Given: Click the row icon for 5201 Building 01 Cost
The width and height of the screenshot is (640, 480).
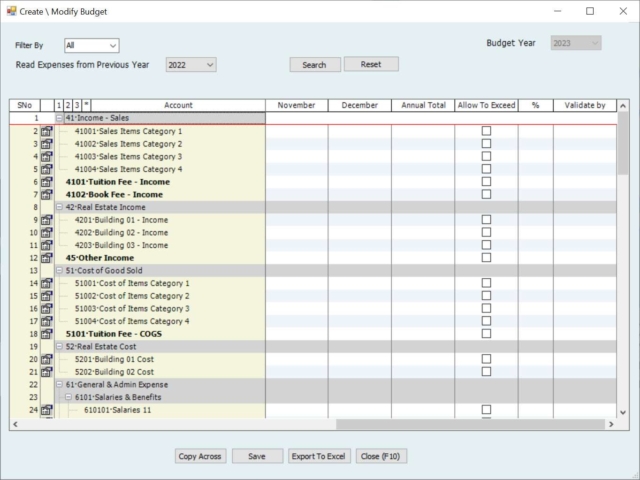Looking at the screenshot, I should 47,359.
